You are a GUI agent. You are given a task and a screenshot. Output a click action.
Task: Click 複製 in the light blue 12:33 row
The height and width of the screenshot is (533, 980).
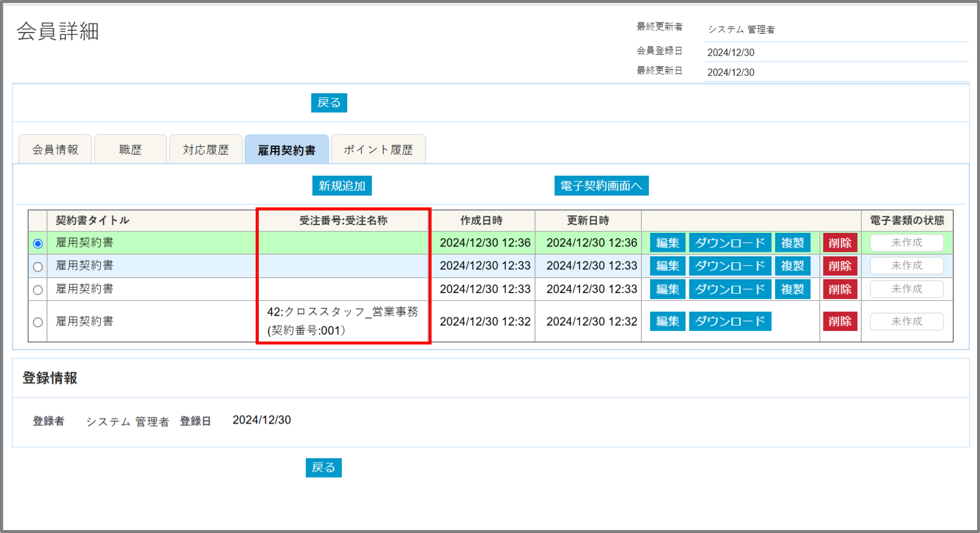(x=793, y=266)
